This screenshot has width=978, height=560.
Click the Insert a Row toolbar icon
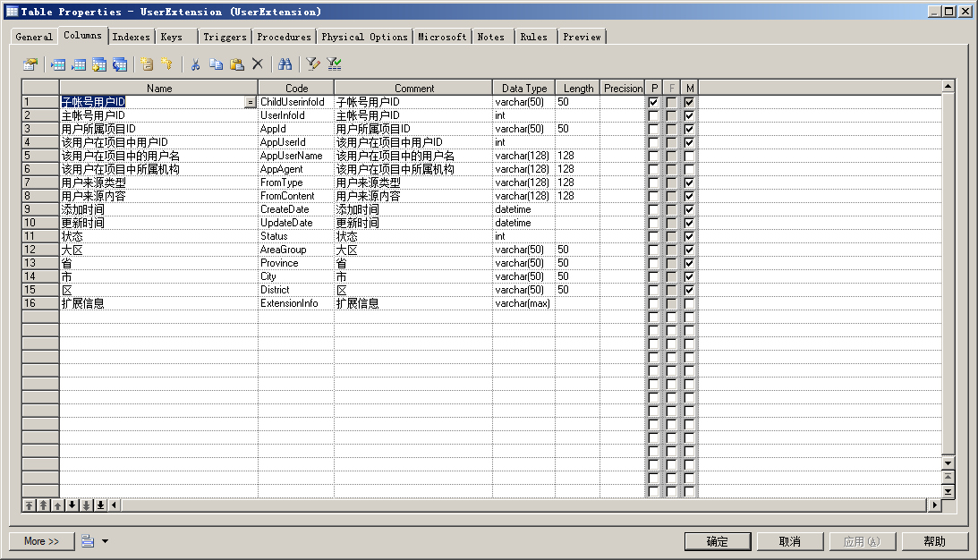(58, 64)
